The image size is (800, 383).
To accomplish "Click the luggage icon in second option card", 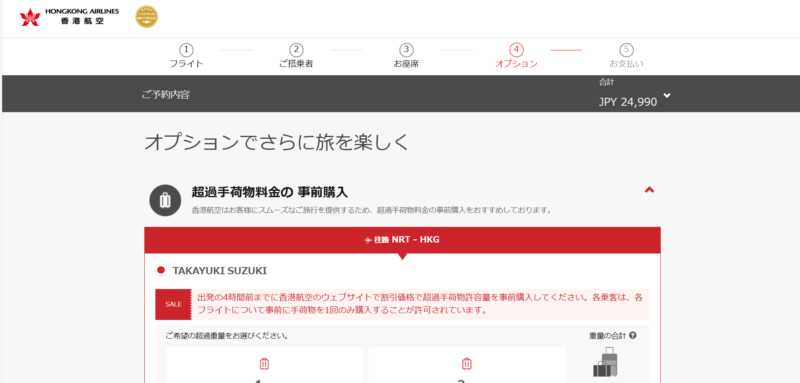I will 466,364.
